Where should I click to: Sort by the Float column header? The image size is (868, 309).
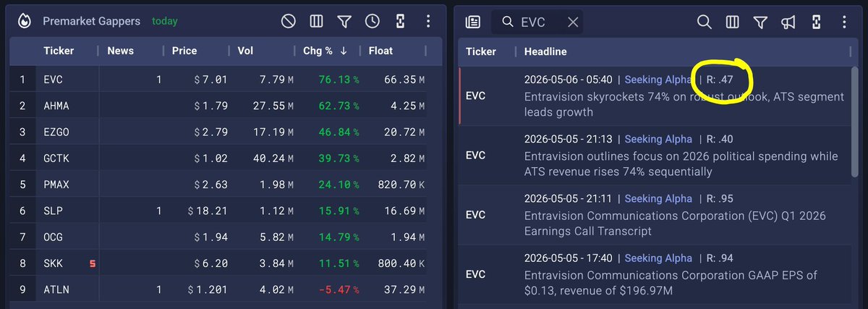click(x=380, y=51)
